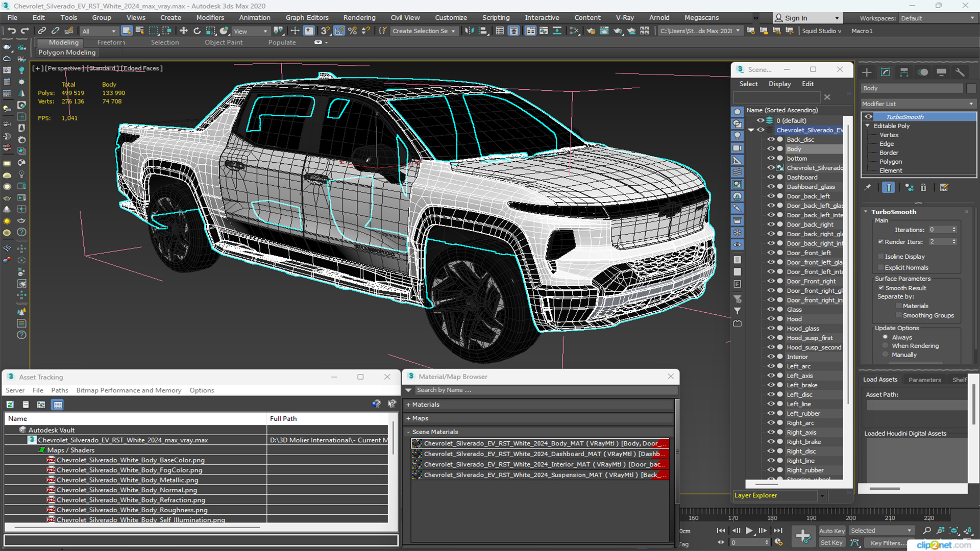
Task: Select the When Rendering update option
Action: click(x=886, y=346)
